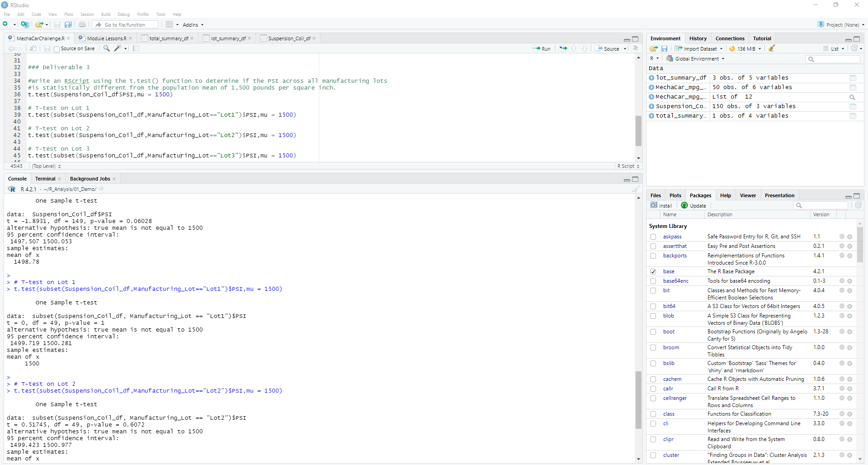The width and height of the screenshot is (868, 465).
Task: Click the show document outline icon
Action: pos(635,48)
